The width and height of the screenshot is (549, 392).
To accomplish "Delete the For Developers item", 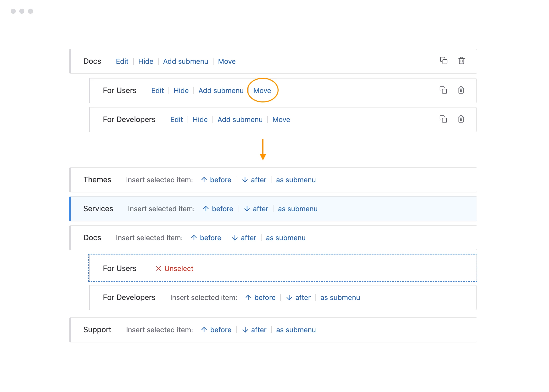I will (461, 119).
